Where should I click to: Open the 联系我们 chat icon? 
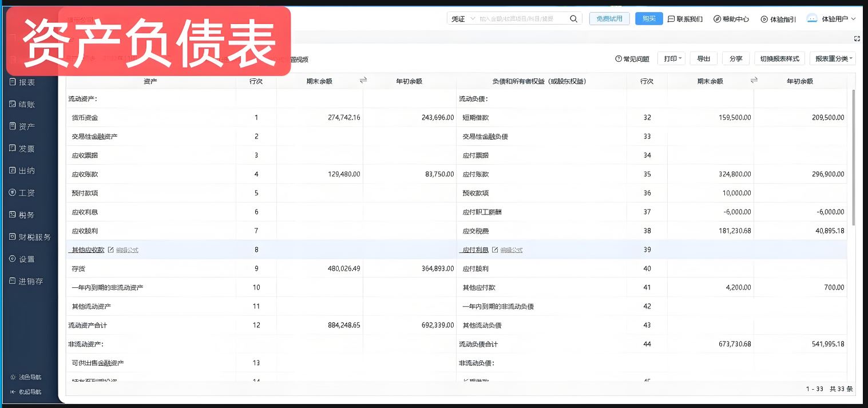point(671,19)
